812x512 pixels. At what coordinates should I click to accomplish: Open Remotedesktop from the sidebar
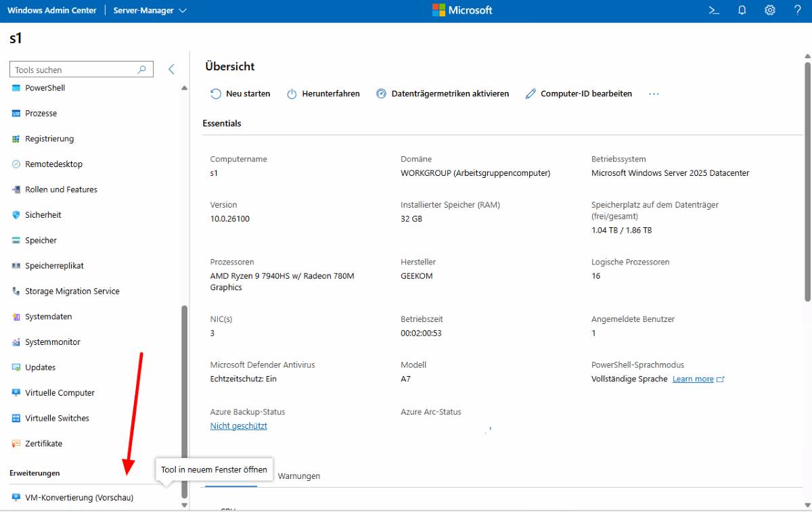tap(53, 164)
